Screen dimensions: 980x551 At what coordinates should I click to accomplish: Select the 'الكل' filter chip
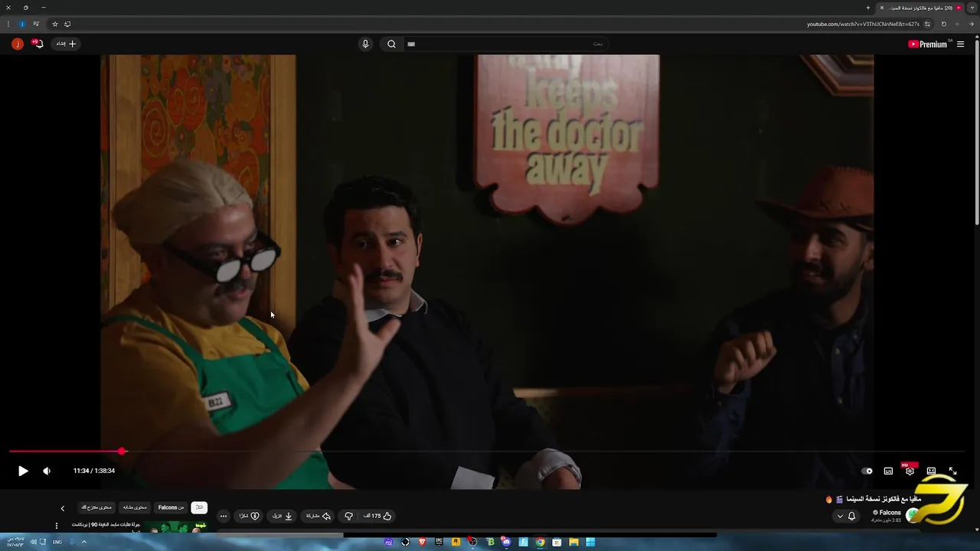point(199,507)
